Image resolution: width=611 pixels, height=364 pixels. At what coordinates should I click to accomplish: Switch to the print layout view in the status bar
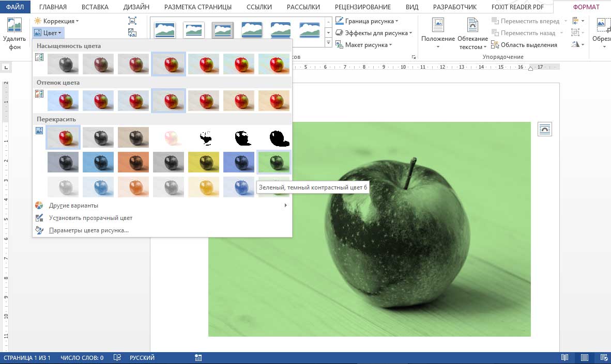click(584, 357)
